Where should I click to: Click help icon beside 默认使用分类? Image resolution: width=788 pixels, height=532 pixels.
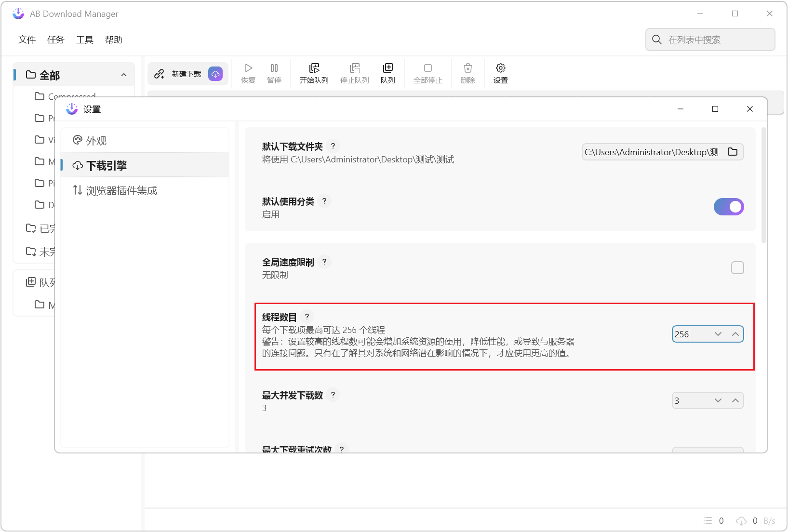point(324,201)
